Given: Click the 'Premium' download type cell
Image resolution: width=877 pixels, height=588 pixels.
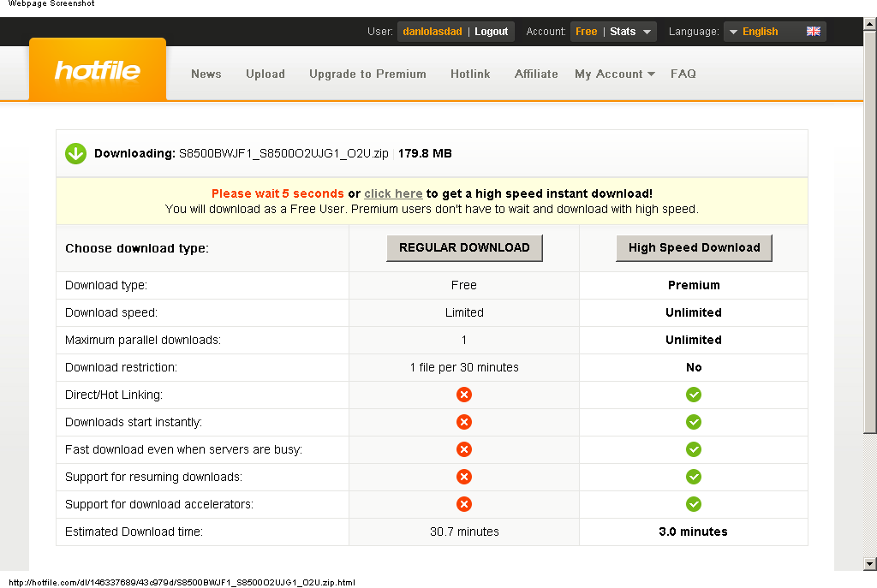Looking at the screenshot, I should click(694, 285).
